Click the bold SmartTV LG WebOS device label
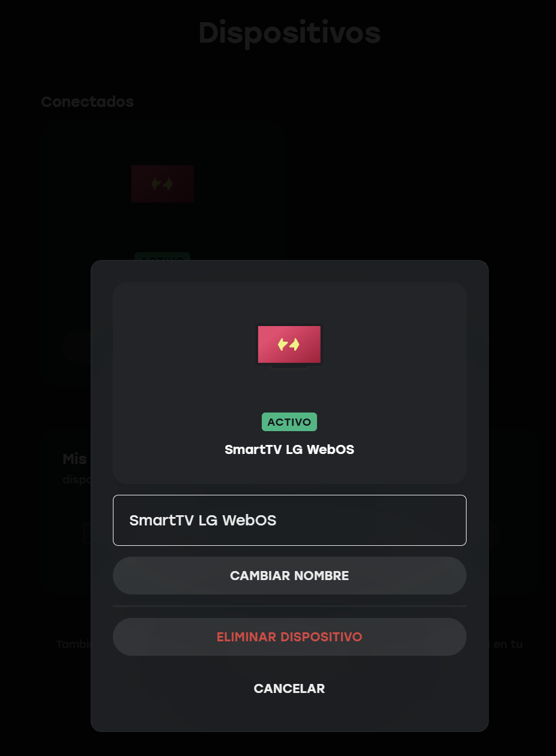The width and height of the screenshot is (556, 756). pyautogui.click(x=289, y=450)
